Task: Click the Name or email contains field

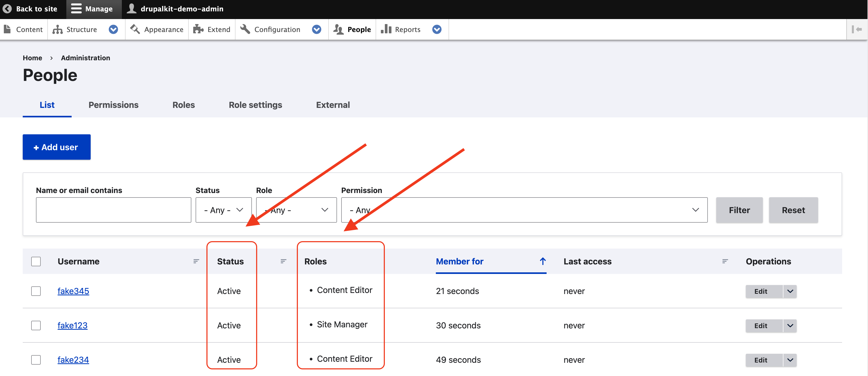Action: [x=113, y=210]
